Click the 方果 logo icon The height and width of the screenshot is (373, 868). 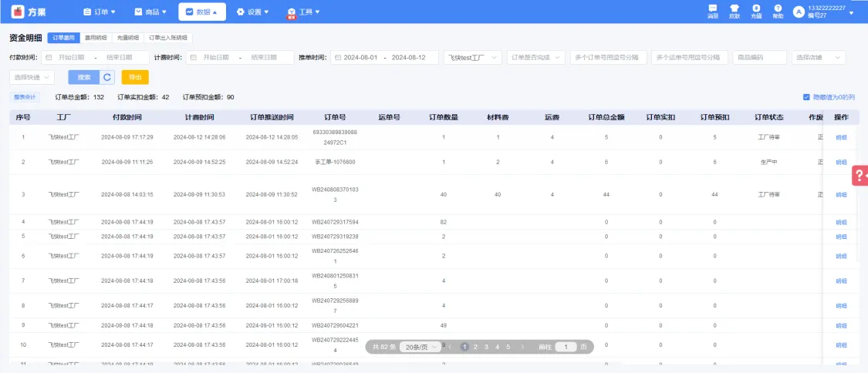[x=17, y=12]
